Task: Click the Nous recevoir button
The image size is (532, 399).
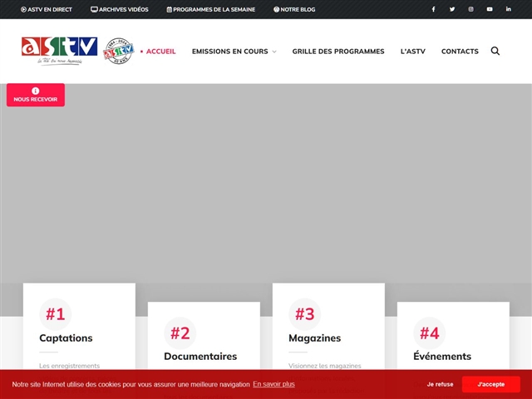Action: (x=36, y=95)
